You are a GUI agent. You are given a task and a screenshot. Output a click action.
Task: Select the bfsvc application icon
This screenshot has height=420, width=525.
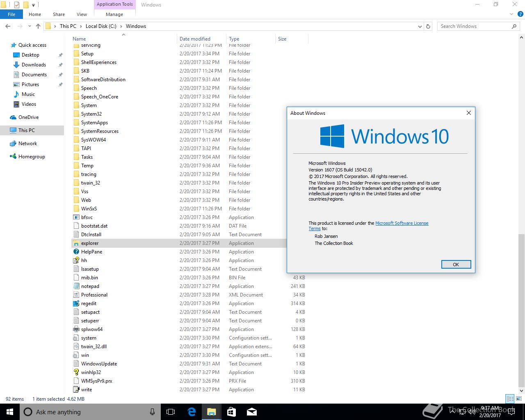(76, 217)
